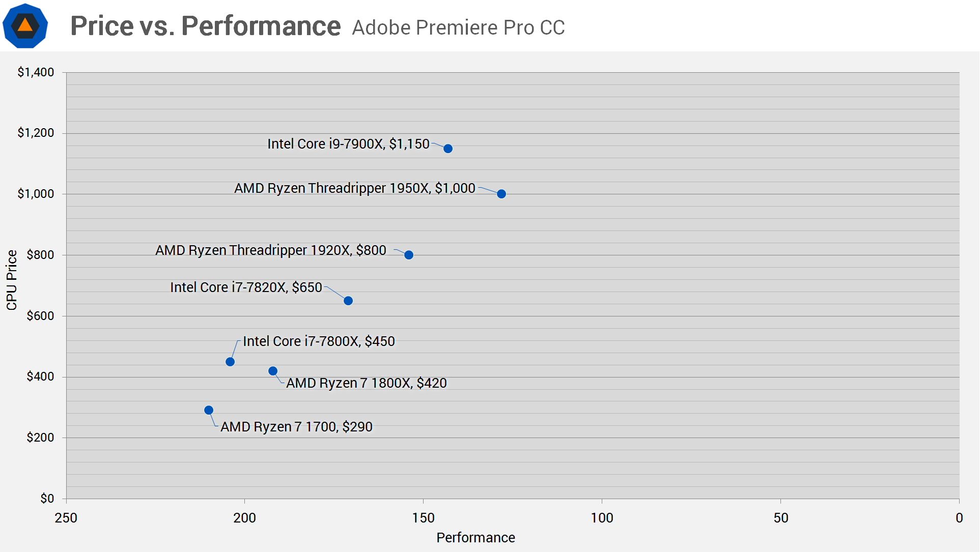
Task: Click the AMD Ryzen Threadripper 1920X, $800 label
Action: tap(270, 250)
